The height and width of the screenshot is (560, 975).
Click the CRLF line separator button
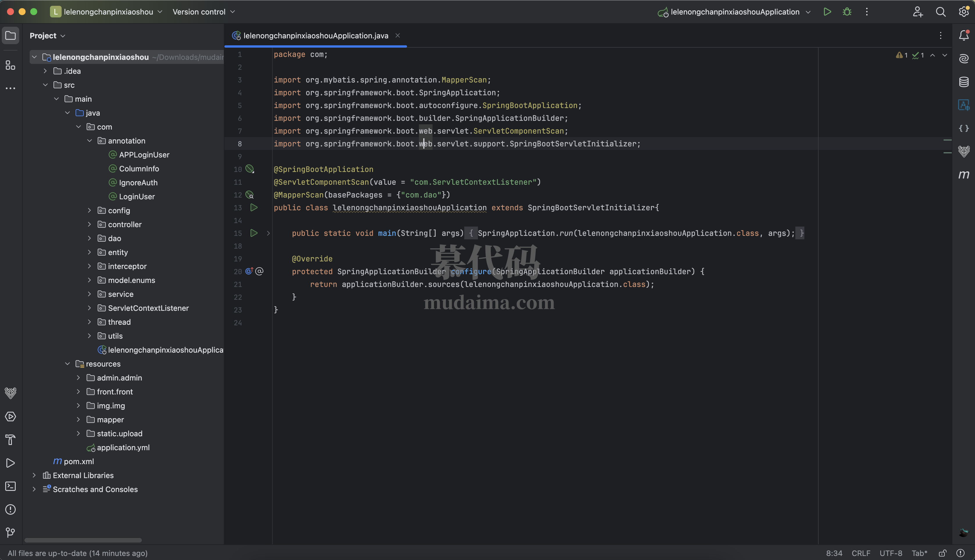(861, 553)
